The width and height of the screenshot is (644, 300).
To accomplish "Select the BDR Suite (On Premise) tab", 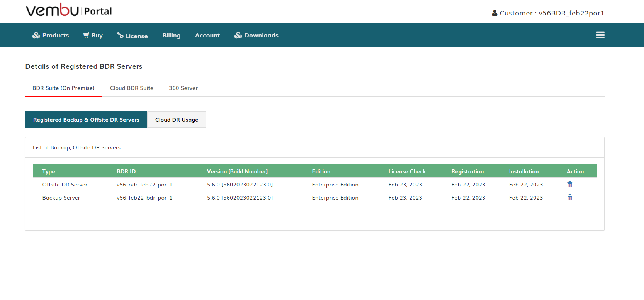I will tap(63, 88).
